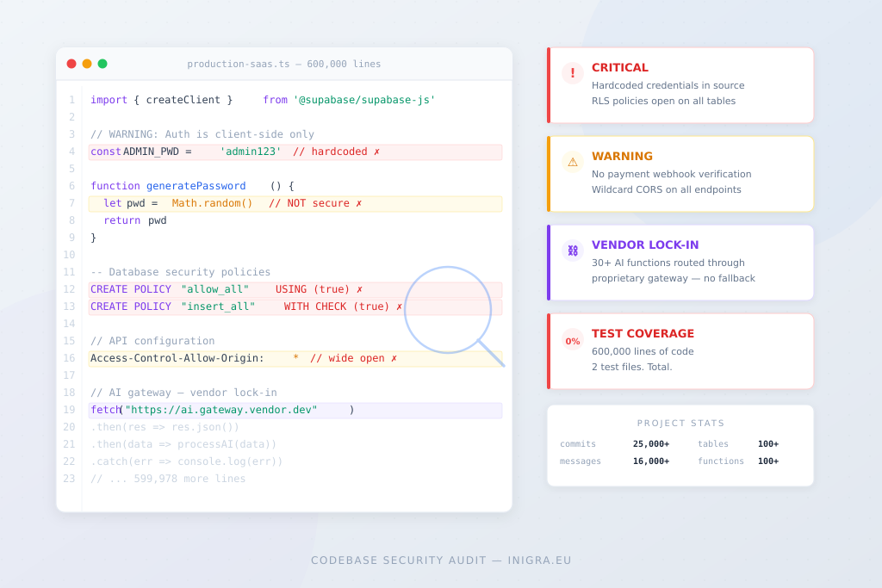
Task: Select the production-saas.ts title bar tab
Action: (x=284, y=64)
